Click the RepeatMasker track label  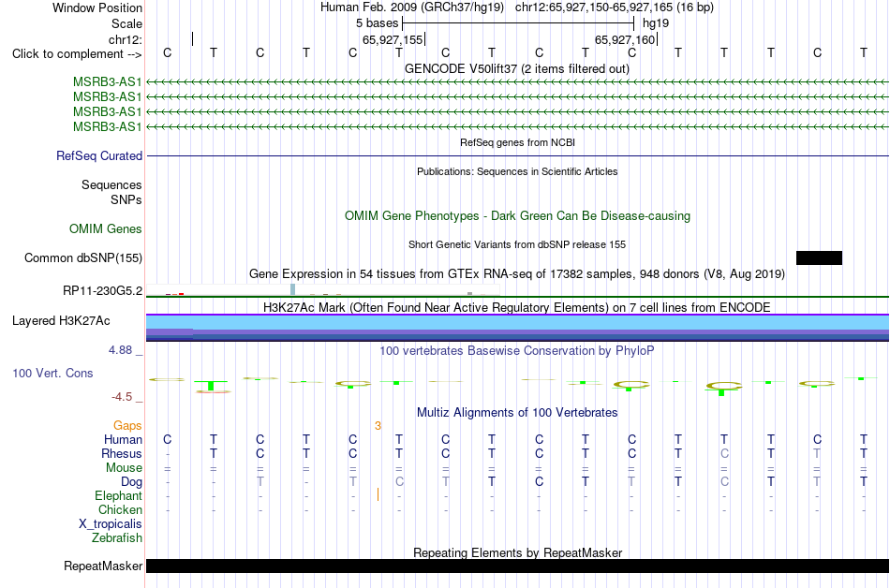(103, 566)
